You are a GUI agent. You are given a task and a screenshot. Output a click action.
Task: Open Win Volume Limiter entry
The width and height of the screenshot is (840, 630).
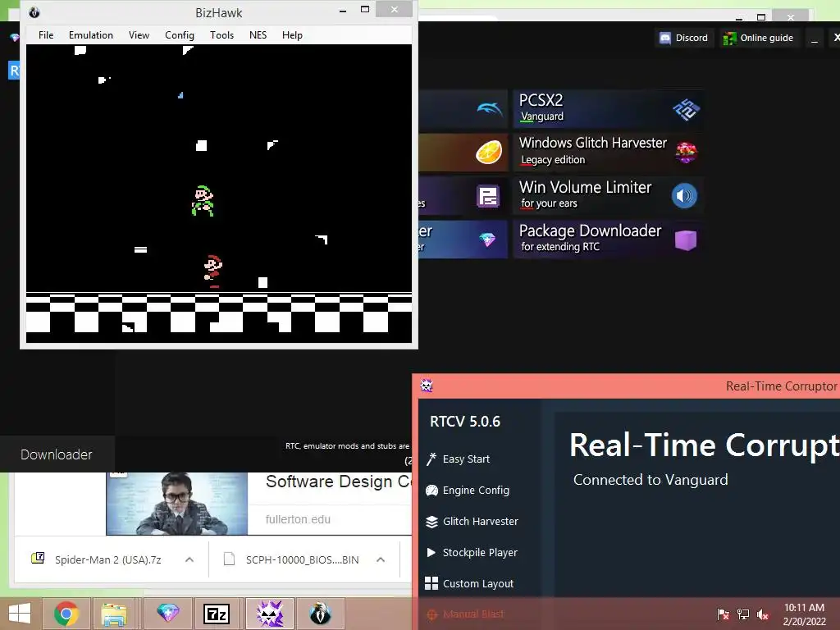(608, 195)
